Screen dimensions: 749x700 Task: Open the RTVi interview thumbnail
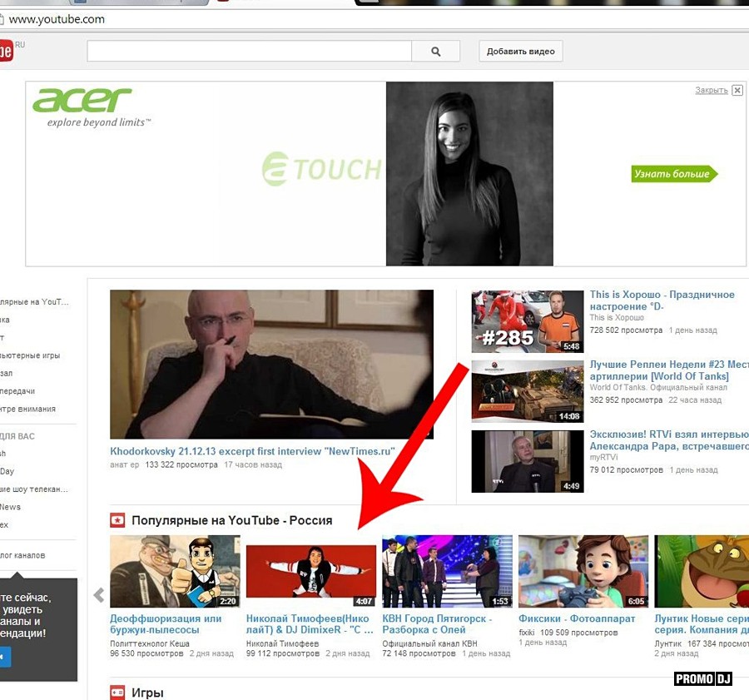(x=528, y=461)
